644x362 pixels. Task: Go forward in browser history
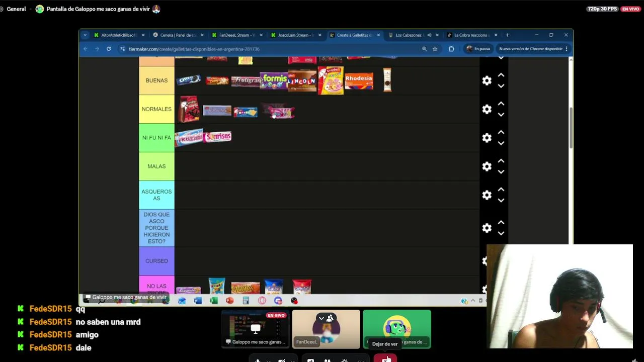97,49
